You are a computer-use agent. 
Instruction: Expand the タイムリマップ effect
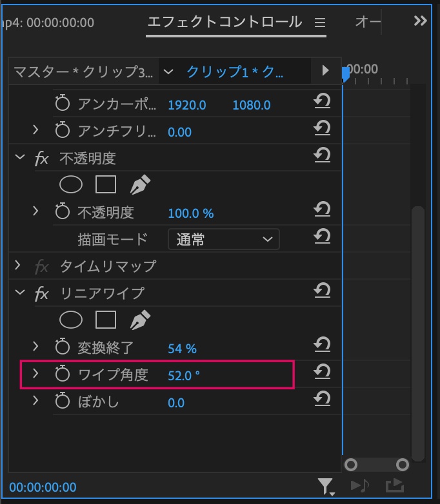pyautogui.click(x=17, y=265)
